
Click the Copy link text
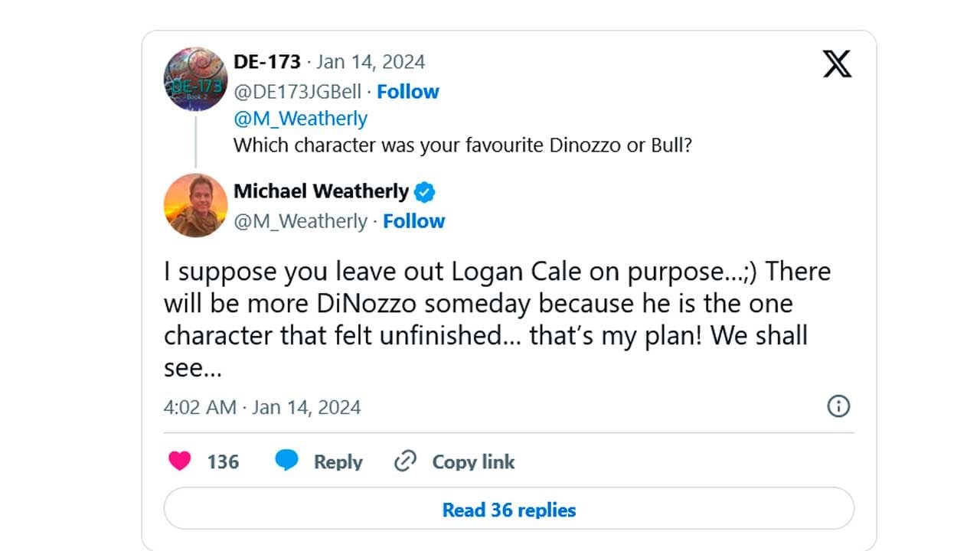click(473, 462)
